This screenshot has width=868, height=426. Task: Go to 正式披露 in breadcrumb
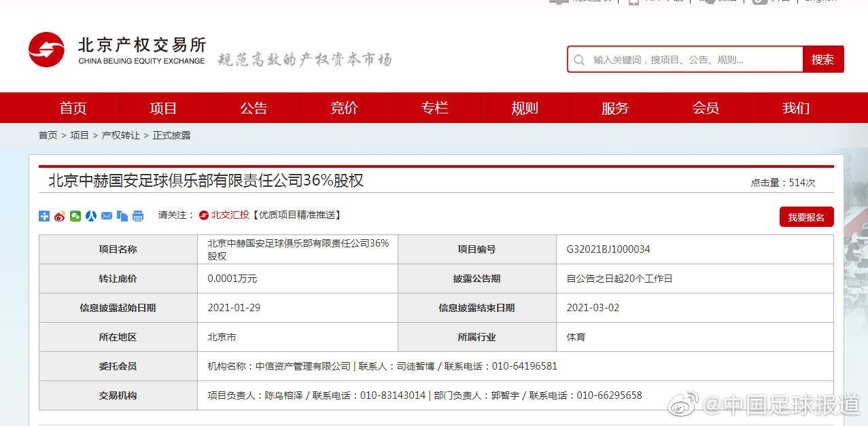tap(171, 135)
